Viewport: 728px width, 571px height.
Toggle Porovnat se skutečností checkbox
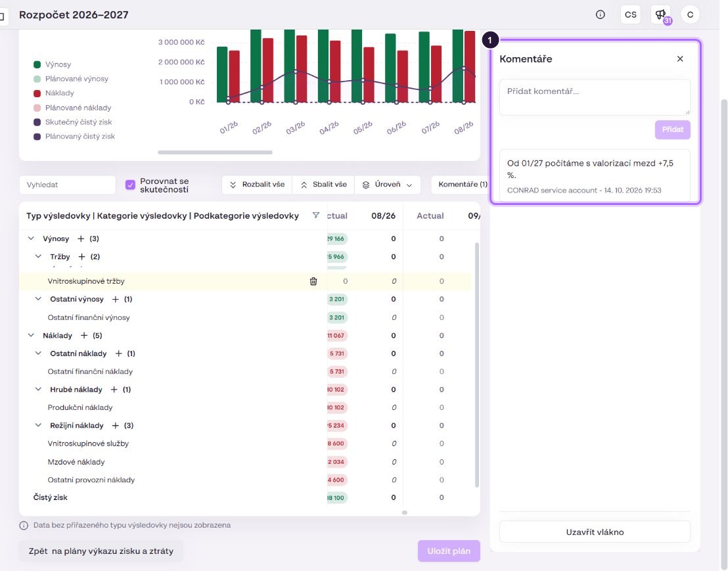point(131,185)
